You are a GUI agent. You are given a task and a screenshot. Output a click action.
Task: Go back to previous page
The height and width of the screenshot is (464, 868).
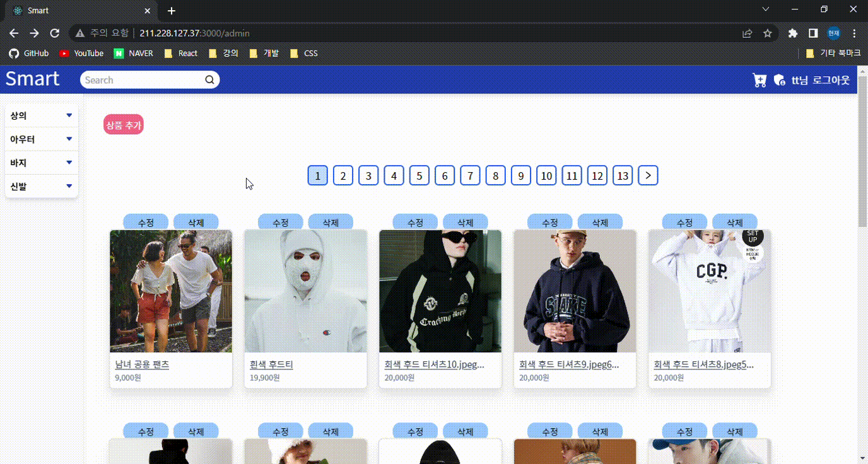click(14, 33)
